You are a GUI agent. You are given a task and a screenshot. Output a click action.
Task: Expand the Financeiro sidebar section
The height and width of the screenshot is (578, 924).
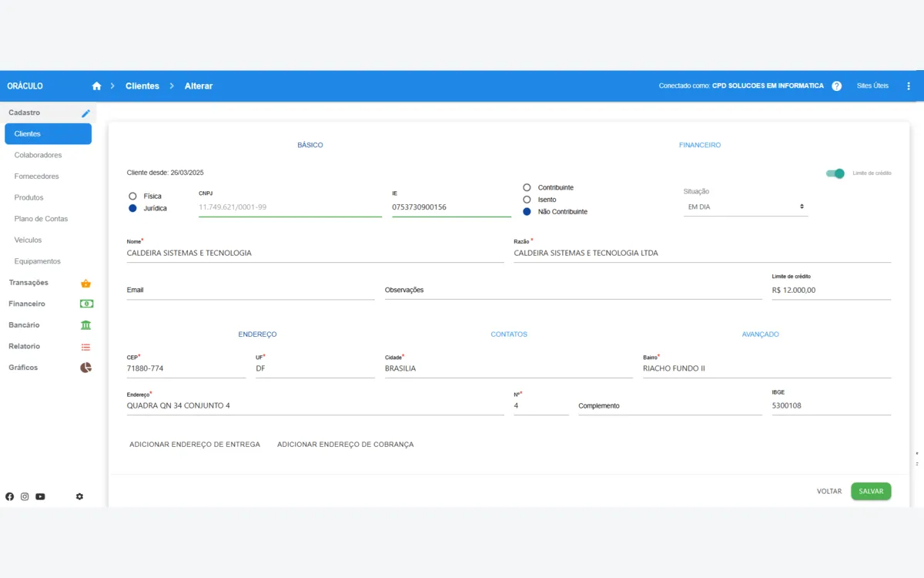tap(48, 304)
